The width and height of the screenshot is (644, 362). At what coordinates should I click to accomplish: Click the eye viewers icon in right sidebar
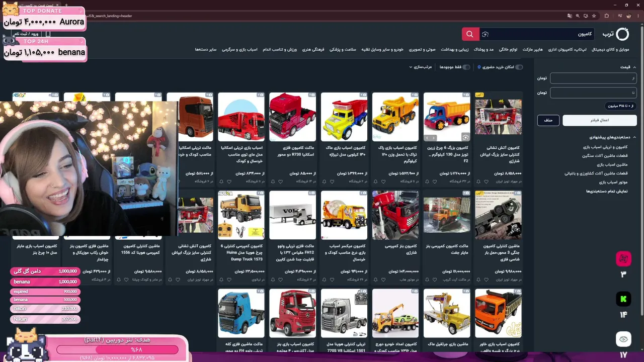point(623,339)
